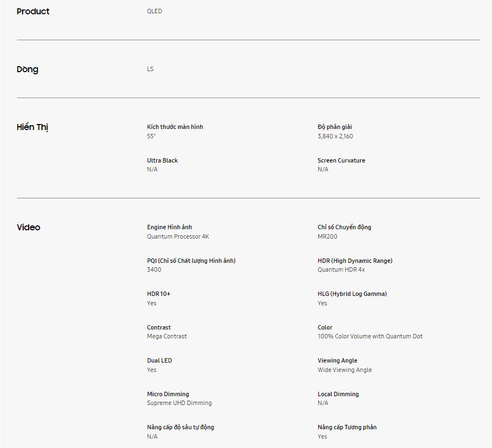Screen dimensions: 492x448
Task: Click the HDR10+ spec label
Action: (159, 294)
